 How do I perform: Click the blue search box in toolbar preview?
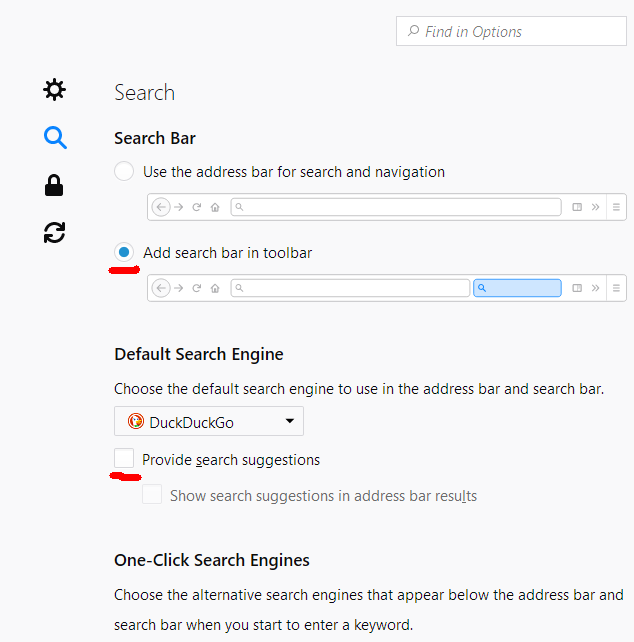[517, 288]
